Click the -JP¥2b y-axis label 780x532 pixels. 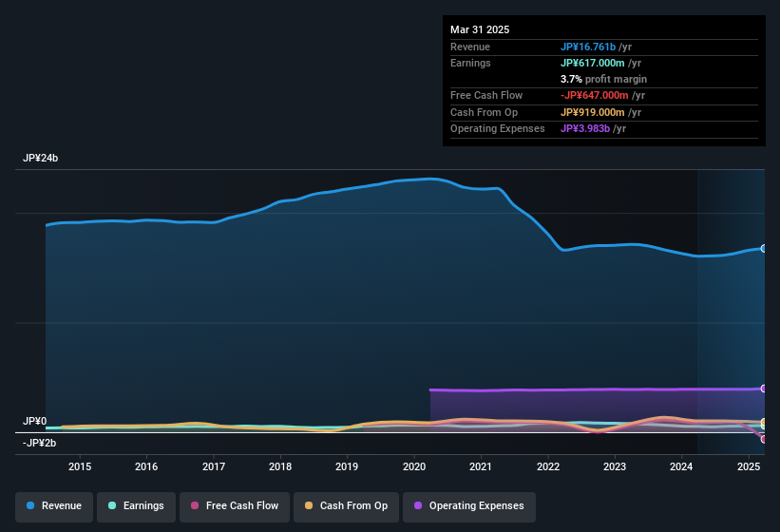(x=39, y=443)
